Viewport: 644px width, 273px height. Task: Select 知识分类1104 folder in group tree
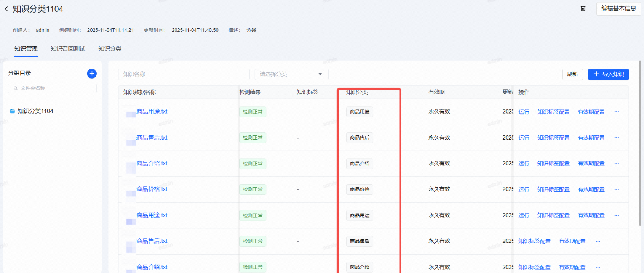[35, 111]
